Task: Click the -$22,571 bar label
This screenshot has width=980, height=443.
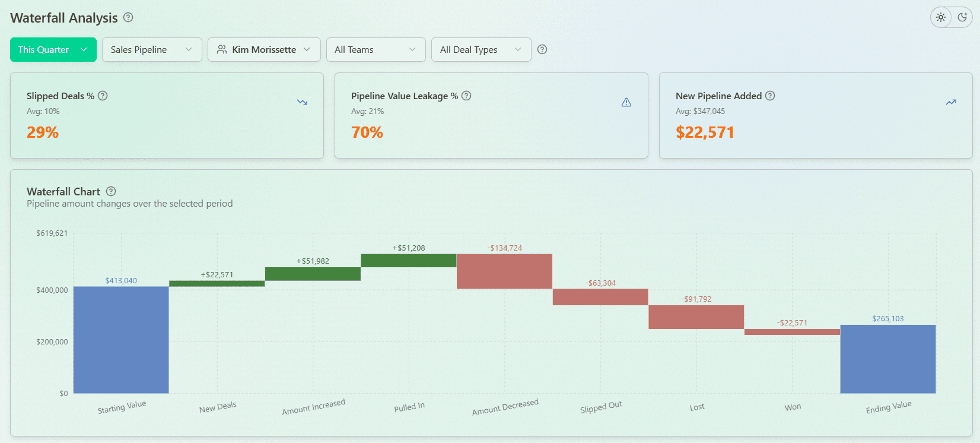Action: (x=793, y=323)
